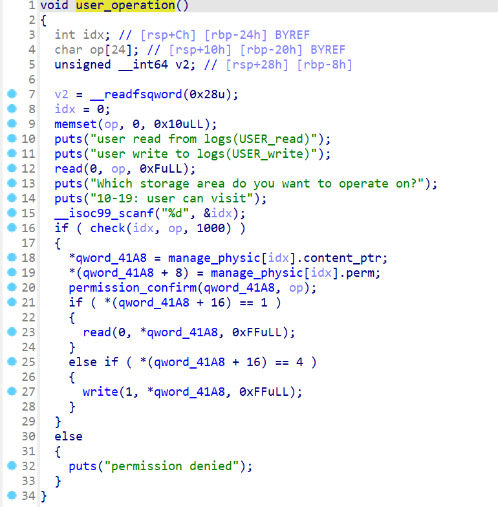Click [rbp-24h] BYREF comment
This screenshot has height=507, width=498.
(x=257, y=35)
